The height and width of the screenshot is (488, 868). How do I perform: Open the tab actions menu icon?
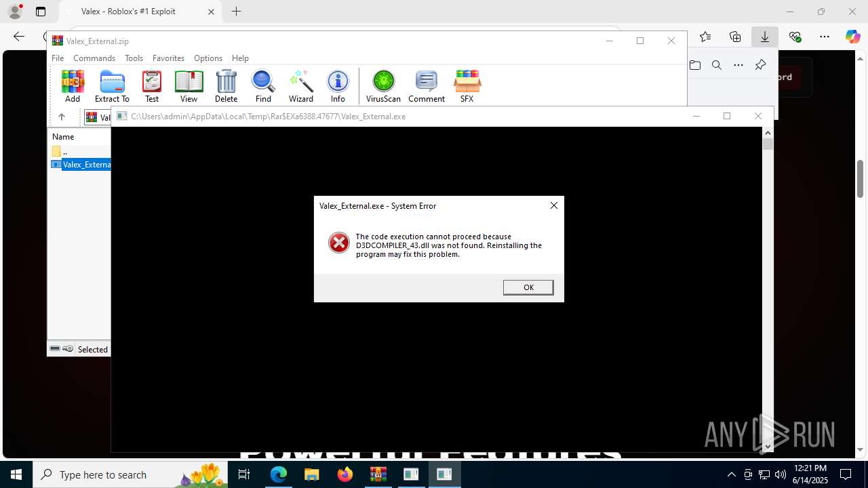[x=41, y=12]
